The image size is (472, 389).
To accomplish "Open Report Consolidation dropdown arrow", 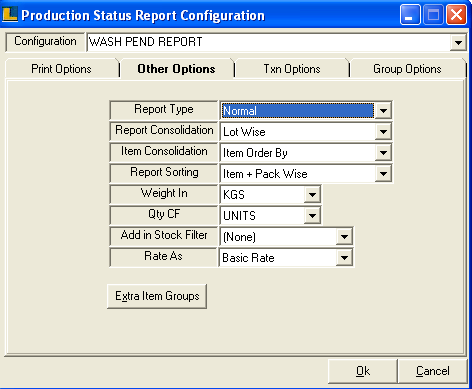I will [383, 132].
